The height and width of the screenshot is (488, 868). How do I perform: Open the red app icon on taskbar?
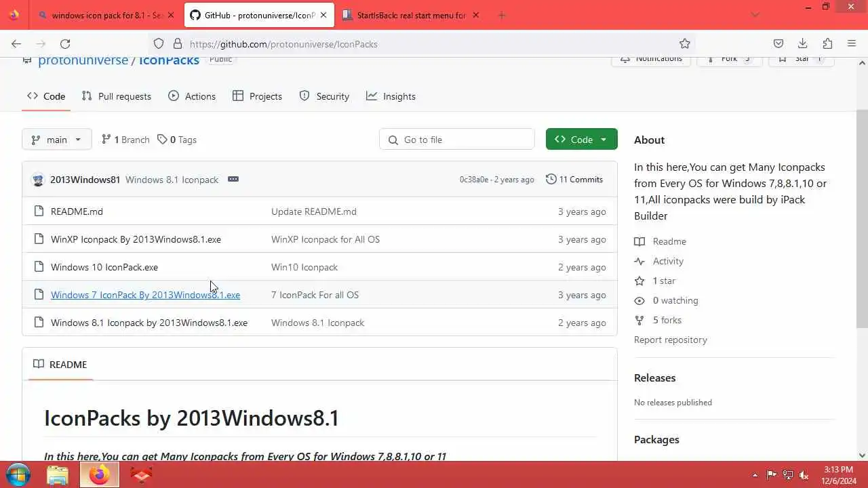[141, 475]
